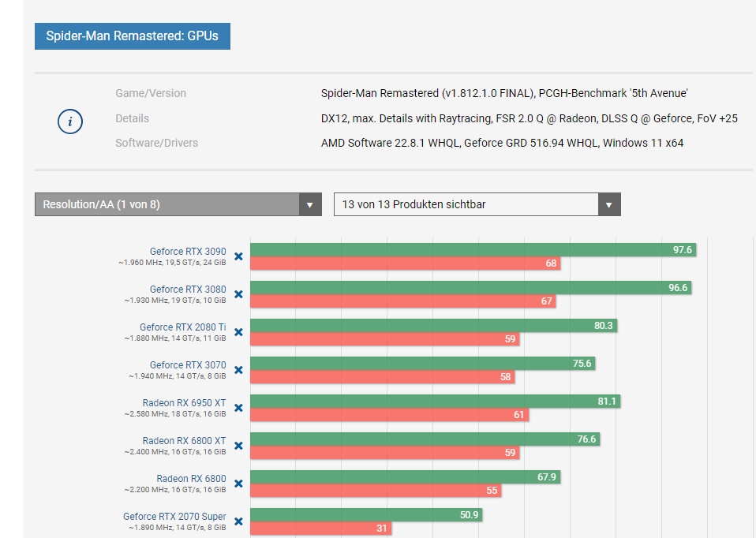Open the Geforce RTX 3080 link
Screen dimensions: 756x538
[188, 290]
